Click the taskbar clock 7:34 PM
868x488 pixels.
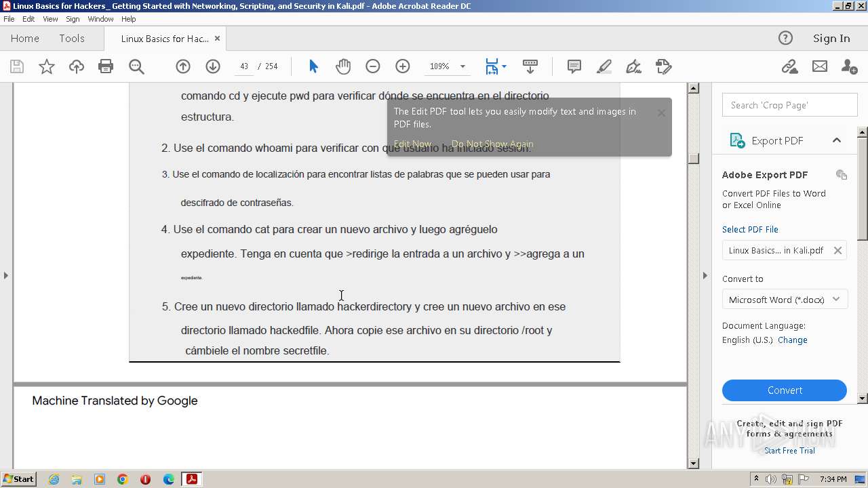833,479
